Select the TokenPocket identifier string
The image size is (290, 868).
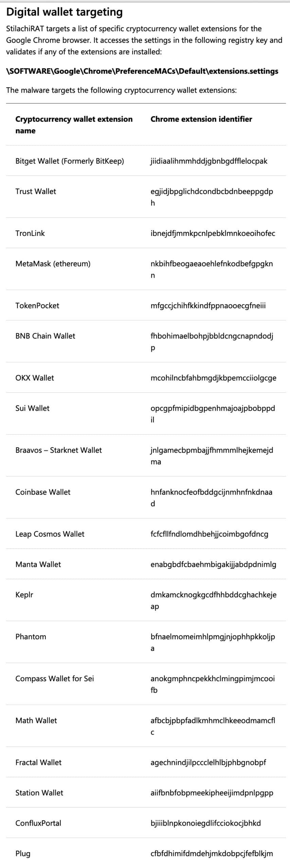pos(208,305)
